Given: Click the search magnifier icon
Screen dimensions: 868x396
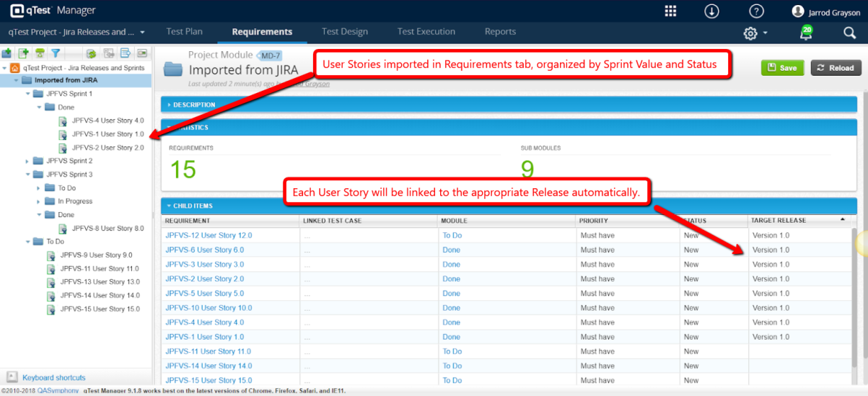Looking at the screenshot, I should pos(849,32).
